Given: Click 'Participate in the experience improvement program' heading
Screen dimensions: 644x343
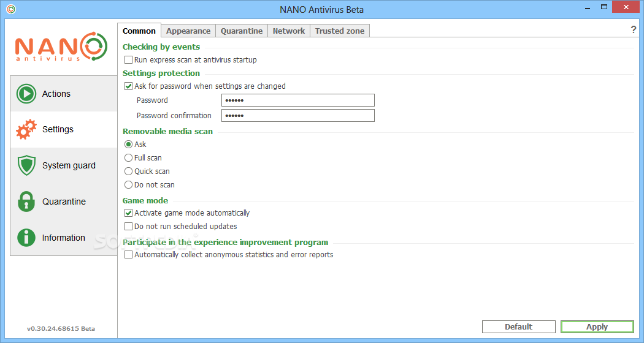Looking at the screenshot, I should point(226,242).
